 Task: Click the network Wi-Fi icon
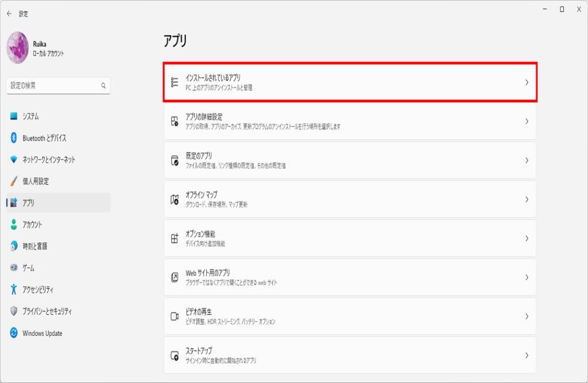click(14, 160)
